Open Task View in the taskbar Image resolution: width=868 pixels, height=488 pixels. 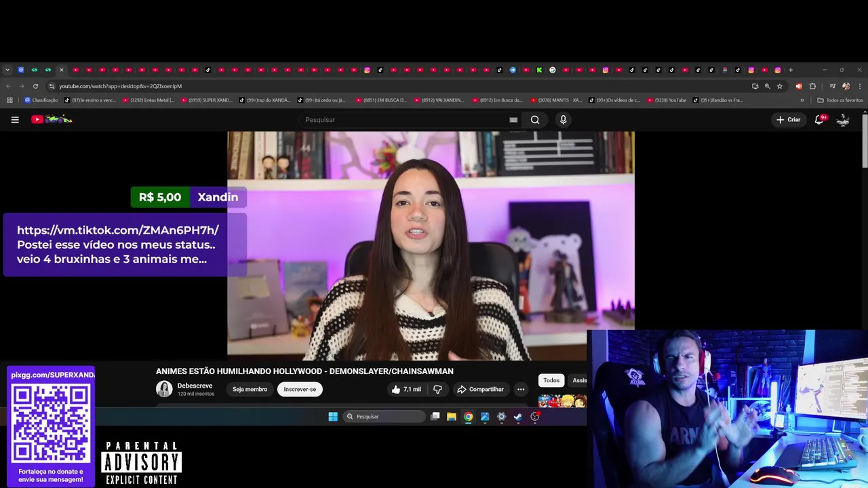(x=435, y=416)
